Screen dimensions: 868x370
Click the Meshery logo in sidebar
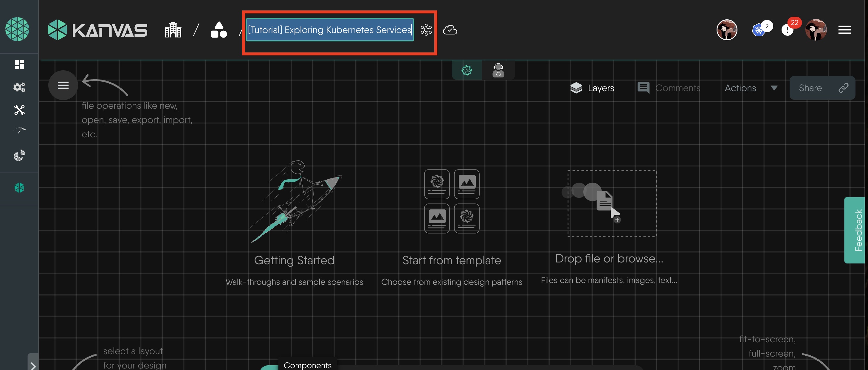click(17, 29)
